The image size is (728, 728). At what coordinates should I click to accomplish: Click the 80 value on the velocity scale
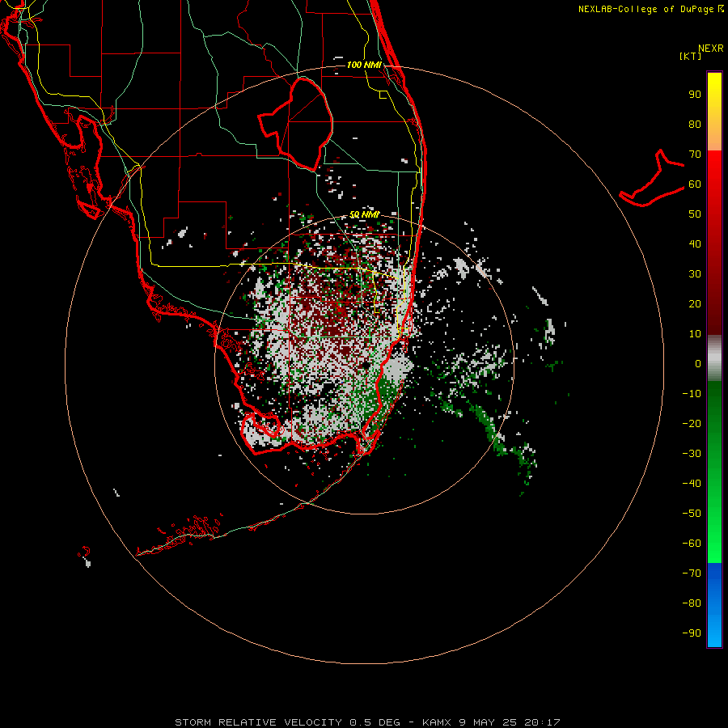(x=695, y=125)
